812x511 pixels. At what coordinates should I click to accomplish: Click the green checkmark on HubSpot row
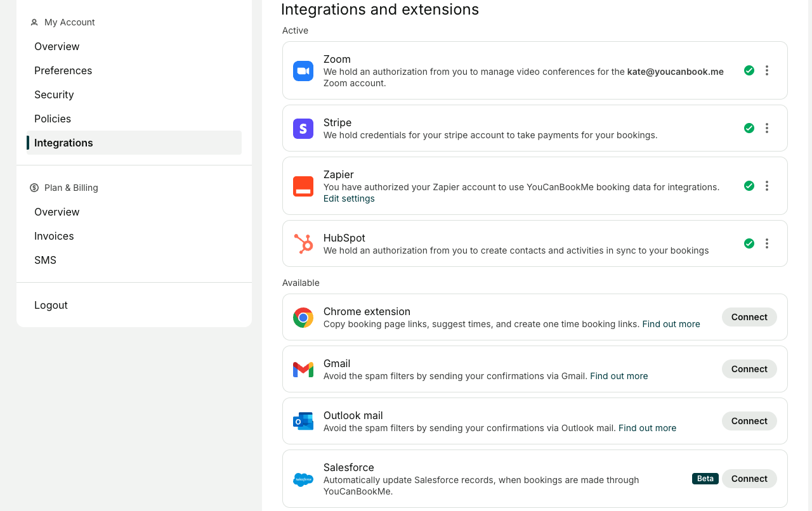(749, 243)
